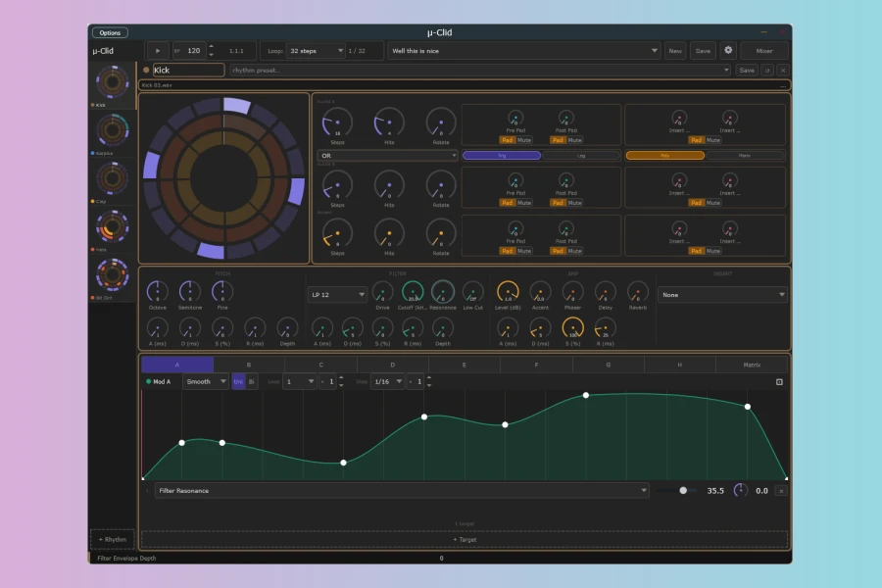Click the filter Drive knob

click(382, 292)
